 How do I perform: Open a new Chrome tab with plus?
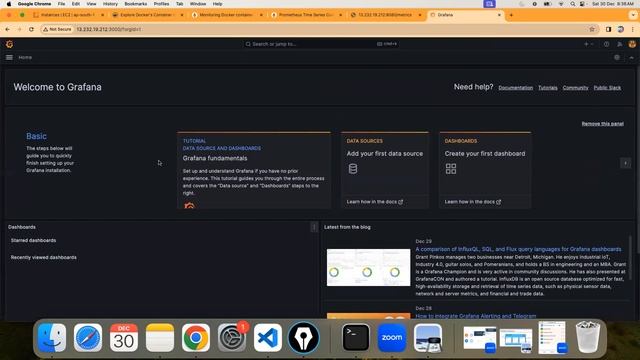pos(511,15)
